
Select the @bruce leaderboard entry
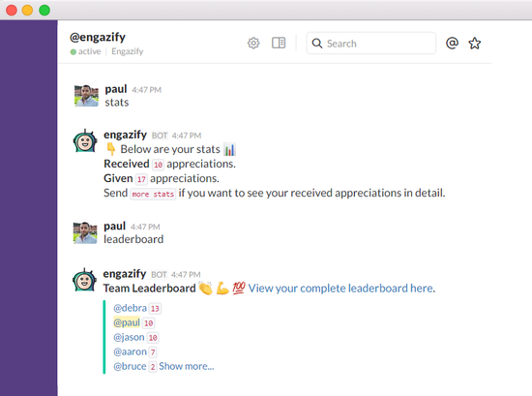[x=130, y=366]
